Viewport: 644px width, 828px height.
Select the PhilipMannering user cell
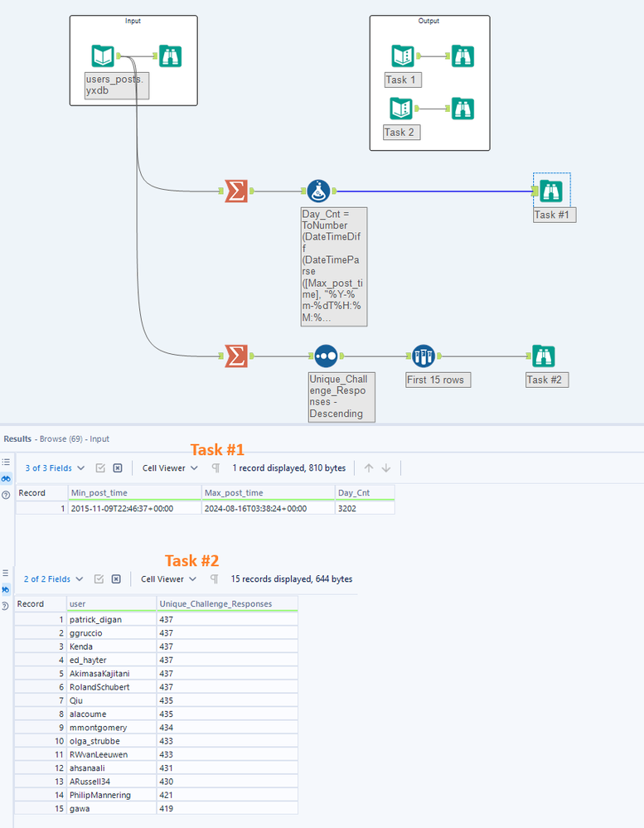pos(112,795)
